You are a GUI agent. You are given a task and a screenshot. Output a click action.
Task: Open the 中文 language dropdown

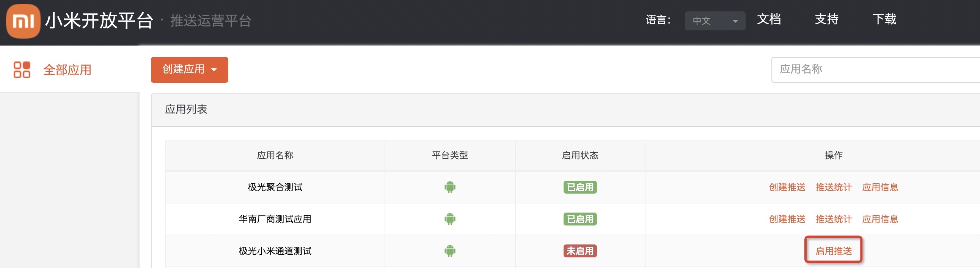pos(715,21)
